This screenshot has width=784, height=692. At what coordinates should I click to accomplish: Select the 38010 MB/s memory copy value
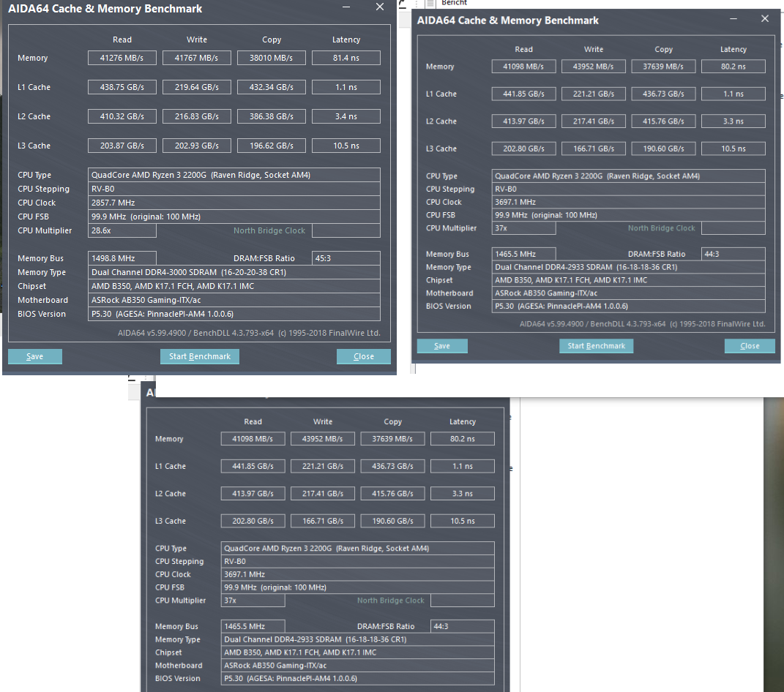pos(272,58)
